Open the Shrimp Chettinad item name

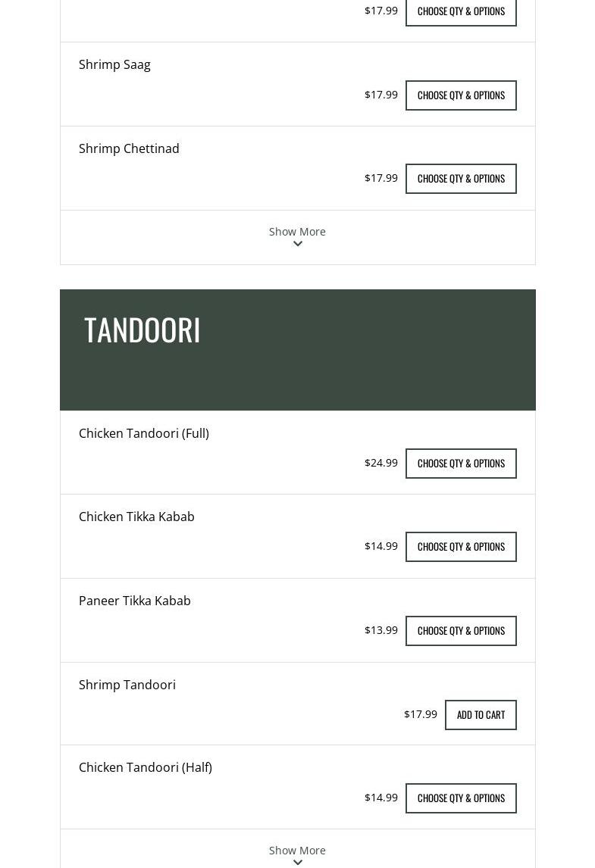click(129, 148)
